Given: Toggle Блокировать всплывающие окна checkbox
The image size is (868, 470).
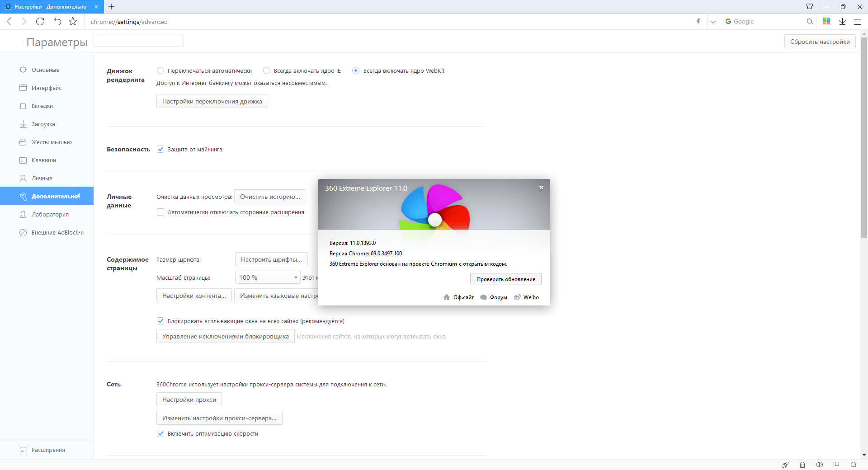Looking at the screenshot, I should pos(160,321).
